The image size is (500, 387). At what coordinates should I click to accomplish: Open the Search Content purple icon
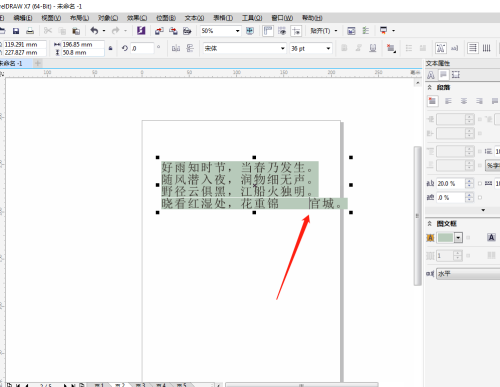141,31
